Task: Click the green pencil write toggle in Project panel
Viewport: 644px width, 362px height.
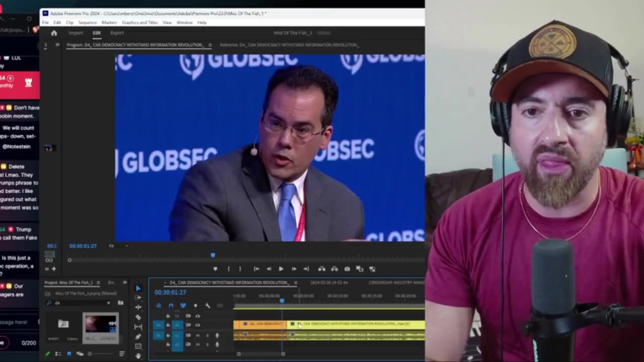Action: (48, 354)
